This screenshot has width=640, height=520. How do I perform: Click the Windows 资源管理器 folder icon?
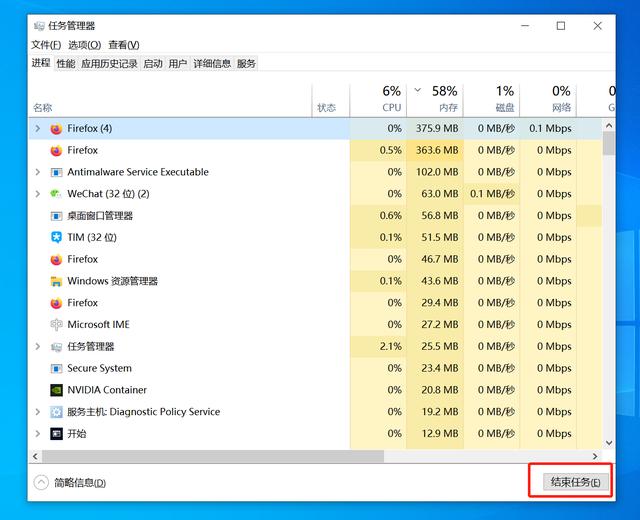click(x=56, y=281)
